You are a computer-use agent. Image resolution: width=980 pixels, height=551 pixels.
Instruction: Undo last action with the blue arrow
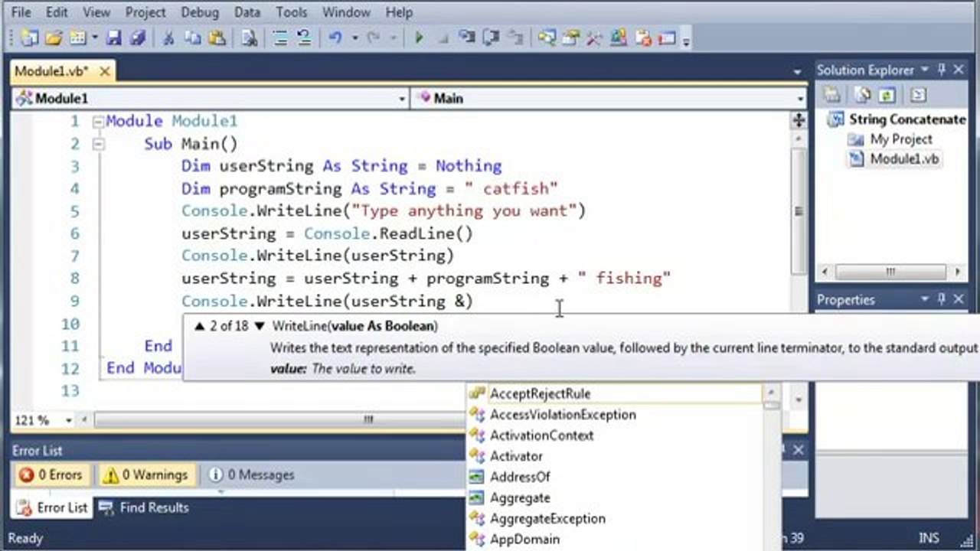tap(335, 37)
